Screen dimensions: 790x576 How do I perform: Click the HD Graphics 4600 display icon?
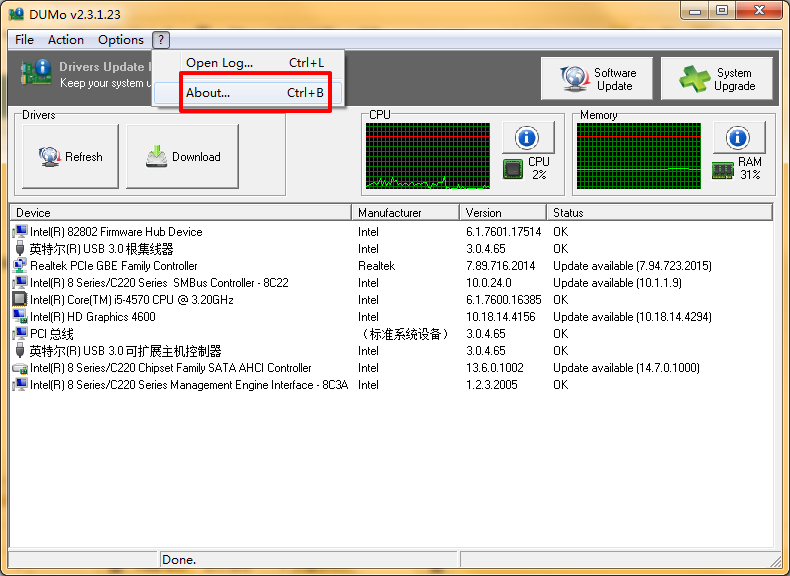(x=20, y=316)
